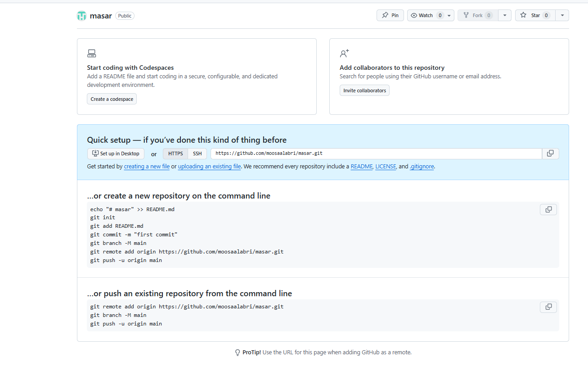
Task: Copy the push existing repository commands
Action: pyautogui.click(x=548, y=307)
